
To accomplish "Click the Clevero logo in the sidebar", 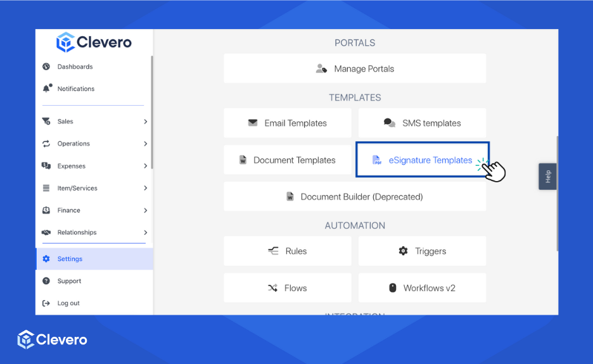I will (94, 42).
